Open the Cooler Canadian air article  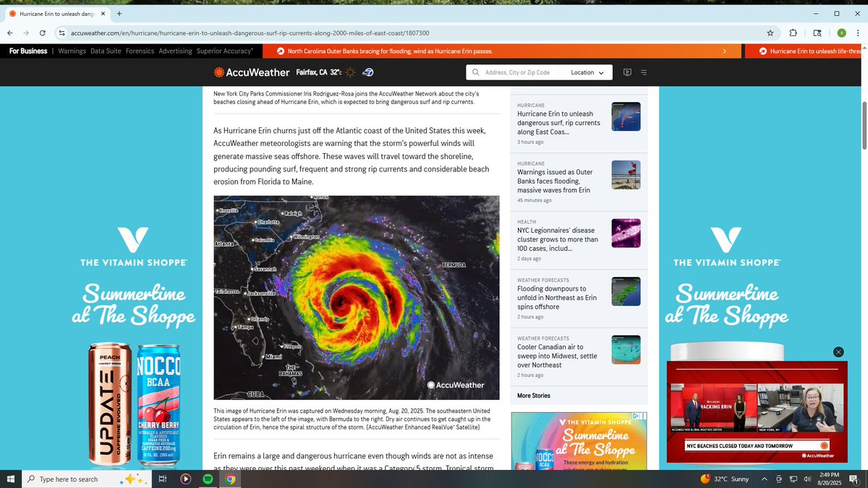tap(557, 356)
